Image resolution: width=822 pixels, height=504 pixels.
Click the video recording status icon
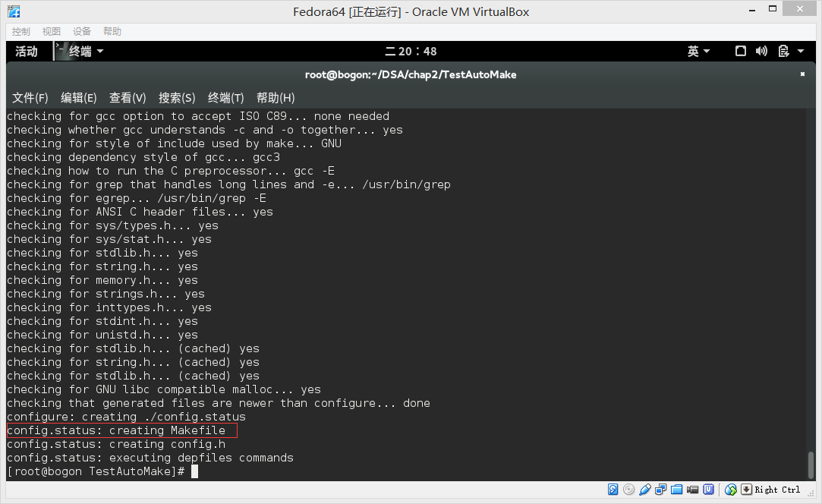[692, 490]
